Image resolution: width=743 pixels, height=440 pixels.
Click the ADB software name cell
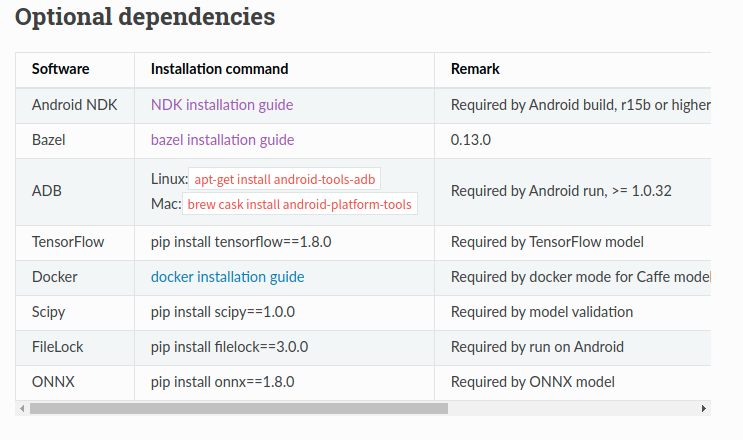(46, 190)
